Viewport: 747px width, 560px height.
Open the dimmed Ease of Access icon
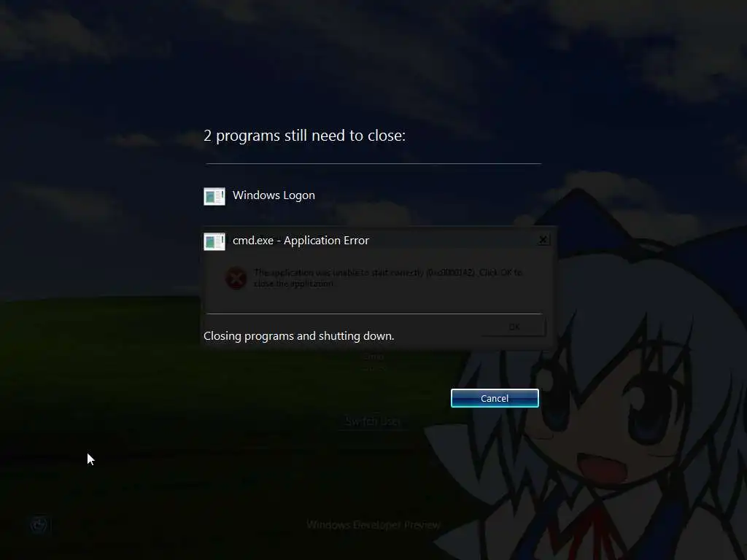39,524
